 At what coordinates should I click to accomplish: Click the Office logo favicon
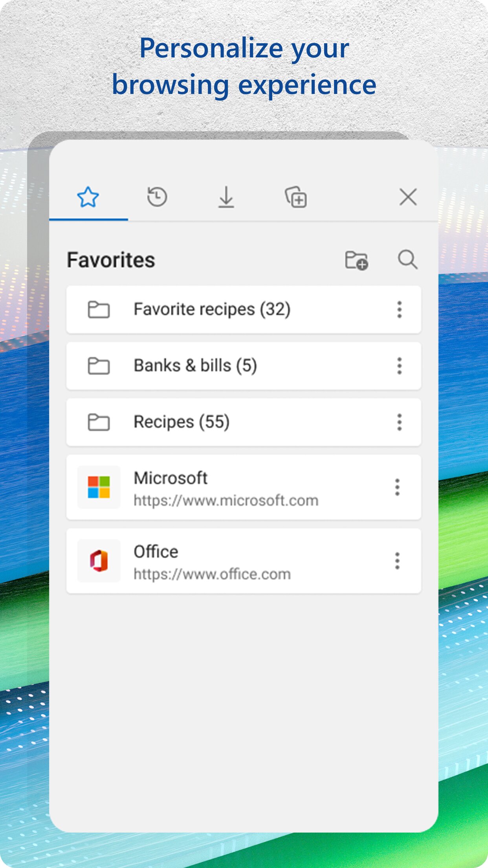coord(99,561)
